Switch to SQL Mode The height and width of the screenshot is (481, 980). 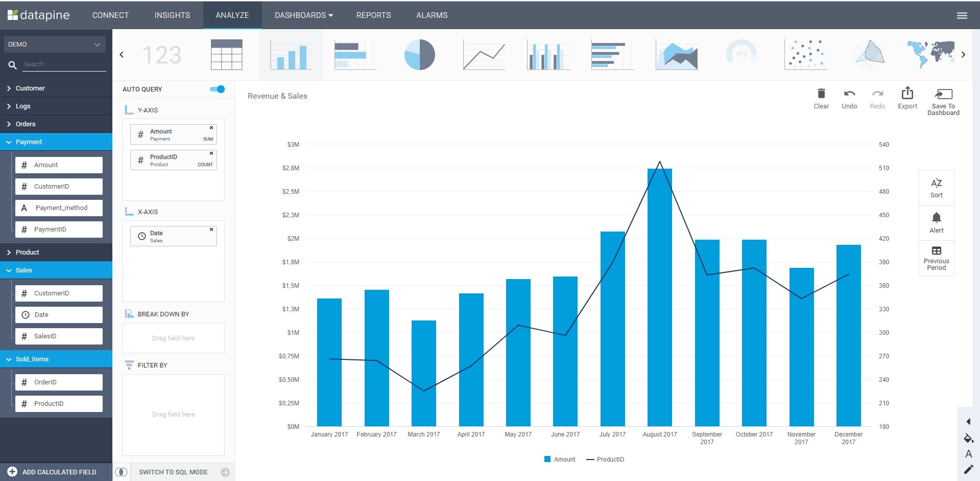click(x=174, y=472)
